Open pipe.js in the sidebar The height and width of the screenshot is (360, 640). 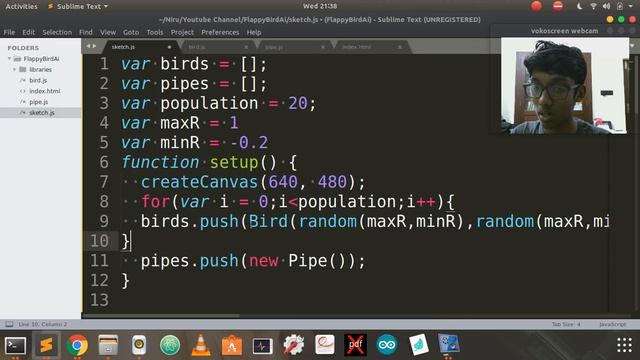click(x=38, y=102)
